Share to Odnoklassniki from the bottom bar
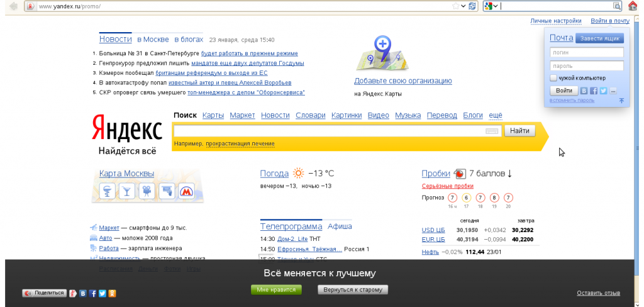This screenshot has width=644, height=307. tap(112, 293)
